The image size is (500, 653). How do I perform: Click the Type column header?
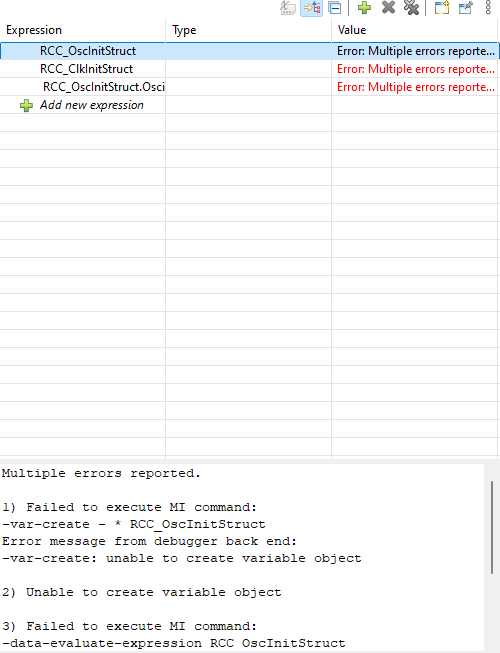(249, 30)
